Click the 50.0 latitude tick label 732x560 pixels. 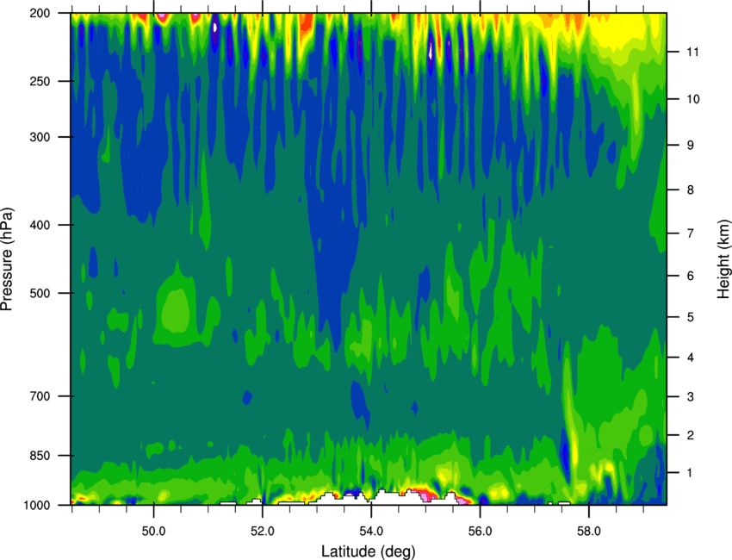pos(153,532)
